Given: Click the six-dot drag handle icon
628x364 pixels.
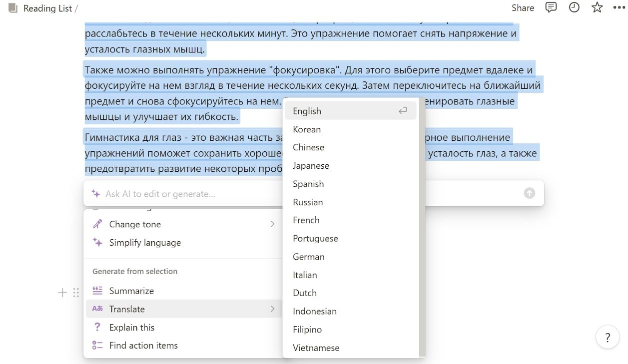Looking at the screenshot, I should (76, 293).
